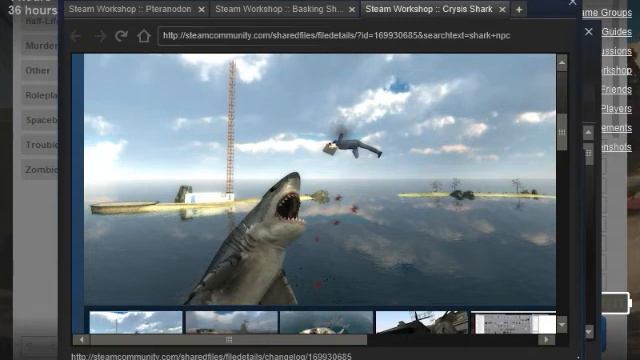
Task: Open the second screenshot thumbnail
Action: tap(231, 322)
